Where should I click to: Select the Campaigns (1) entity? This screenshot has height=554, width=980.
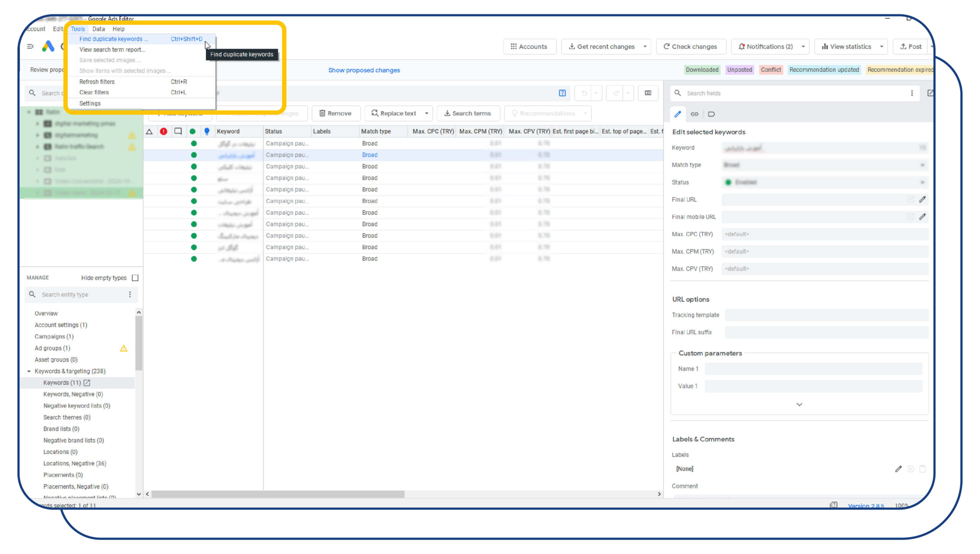click(54, 336)
